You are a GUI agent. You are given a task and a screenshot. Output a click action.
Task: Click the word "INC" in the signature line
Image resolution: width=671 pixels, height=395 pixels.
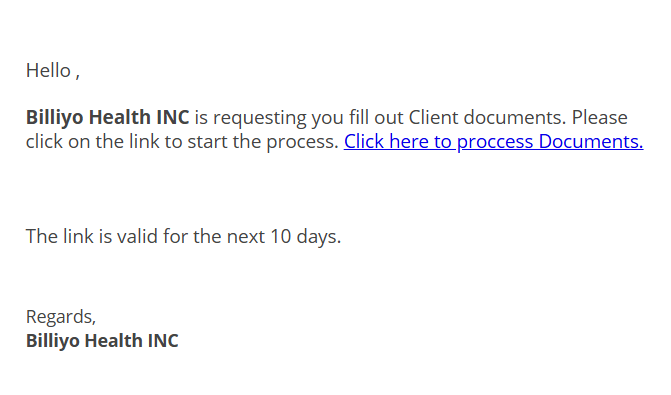click(163, 341)
